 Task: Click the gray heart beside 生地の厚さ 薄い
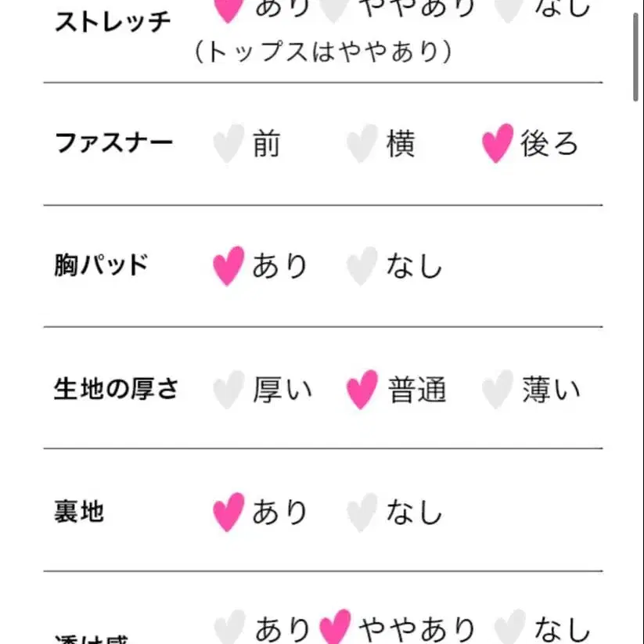coord(498,390)
